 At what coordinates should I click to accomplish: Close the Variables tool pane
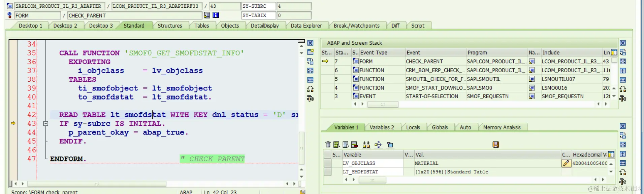click(x=623, y=126)
